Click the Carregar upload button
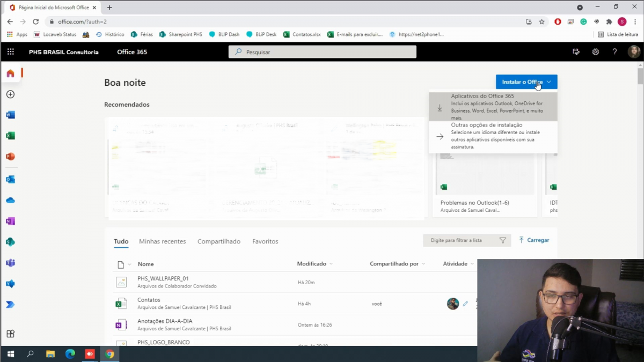Screen dimensions: 644x362 [534, 240]
